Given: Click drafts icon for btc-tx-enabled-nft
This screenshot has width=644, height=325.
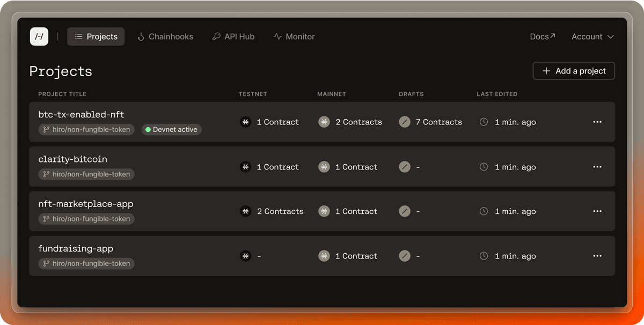Looking at the screenshot, I should point(405,122).
